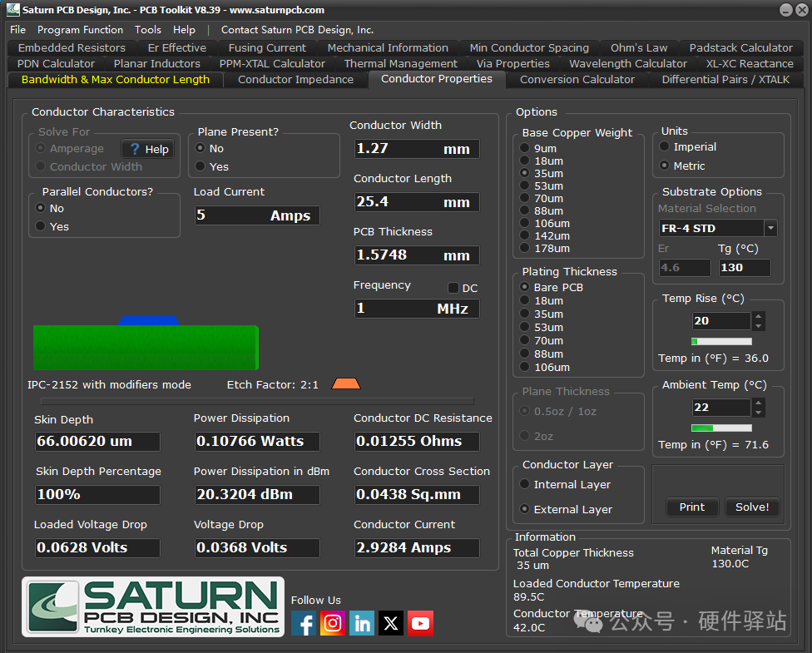Choose the 70um base copper weight
This screenshot has width=812, height=653.
pyautogui.click(x=525, y=198)
